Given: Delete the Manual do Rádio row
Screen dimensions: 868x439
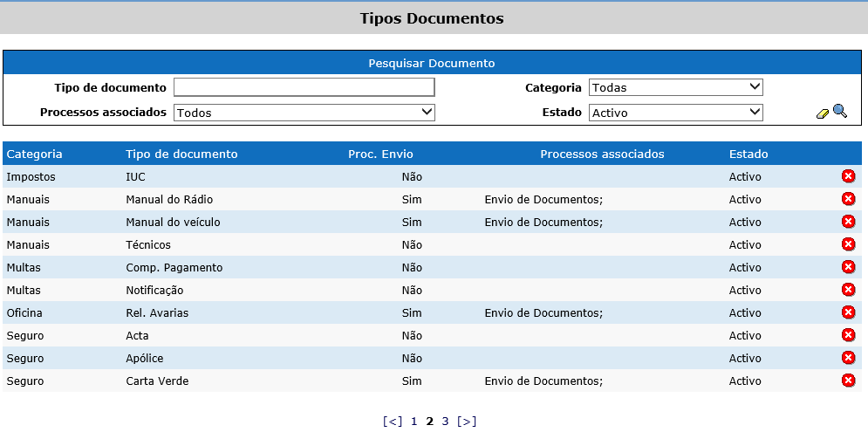Looking at the screenshot, I should point(848,199).
